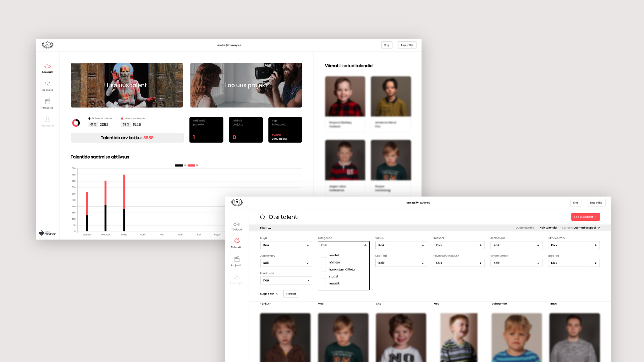The height and width of the screenshot is (362, 644).
Task: Select the Kõik talendid tab
Action: tap(548, 228)
